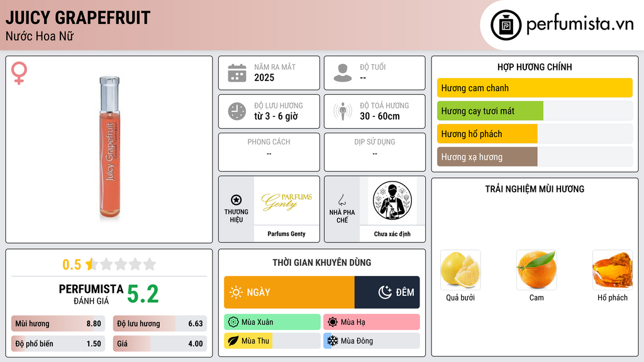644x362 pixels.
Task: Click the ĐÊM nighttime segment
Action: tap(387, 292)
